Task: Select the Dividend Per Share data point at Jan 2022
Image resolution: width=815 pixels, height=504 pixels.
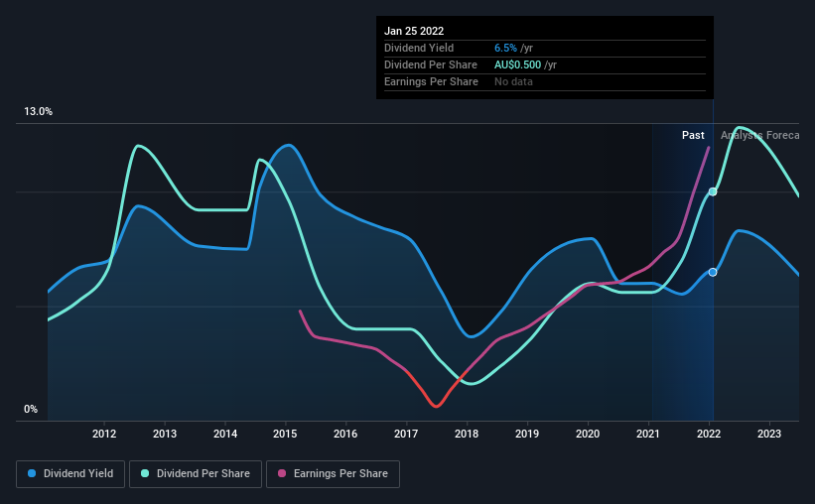Action: (x=713, y=191)
